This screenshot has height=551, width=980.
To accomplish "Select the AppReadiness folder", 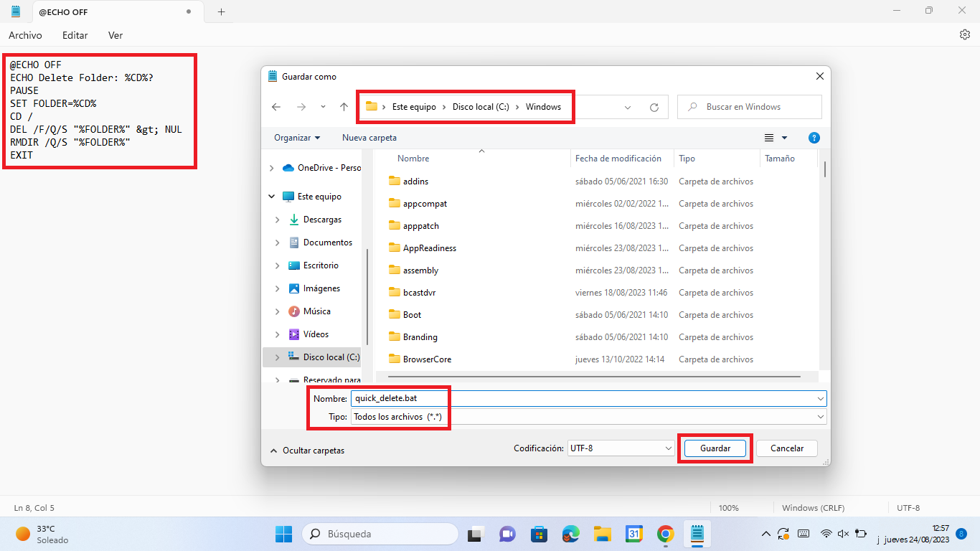I will [x=429, y=248].
